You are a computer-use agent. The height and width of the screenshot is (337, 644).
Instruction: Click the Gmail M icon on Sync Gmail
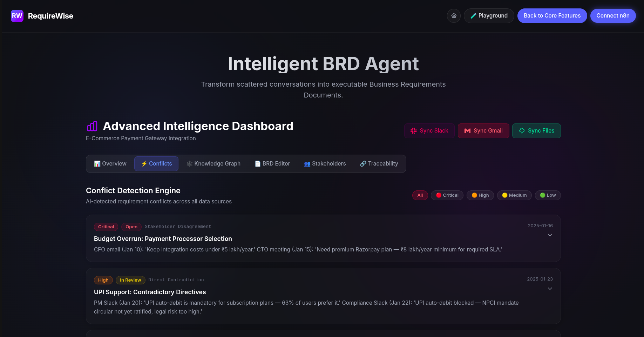[467, 130]
